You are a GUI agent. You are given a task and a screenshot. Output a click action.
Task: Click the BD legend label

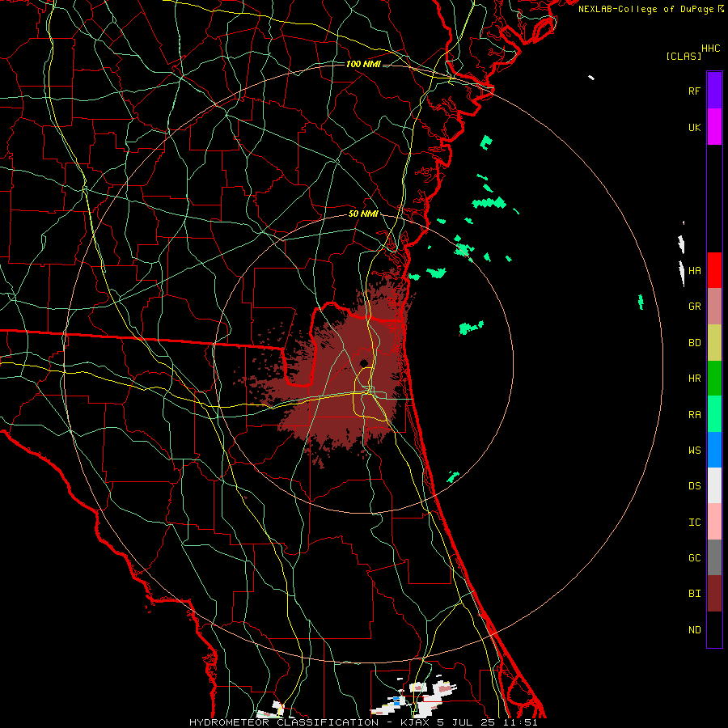tap(694, 343)
